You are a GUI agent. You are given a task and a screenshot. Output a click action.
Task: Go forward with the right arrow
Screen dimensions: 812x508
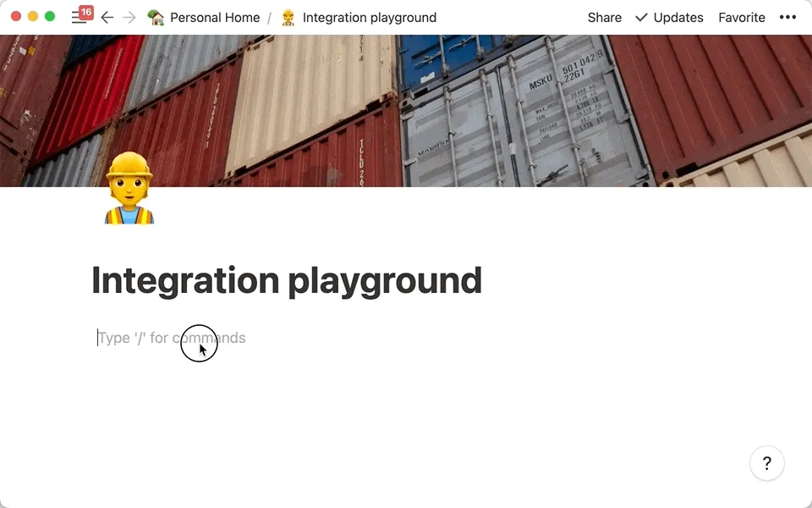[129, 17]
